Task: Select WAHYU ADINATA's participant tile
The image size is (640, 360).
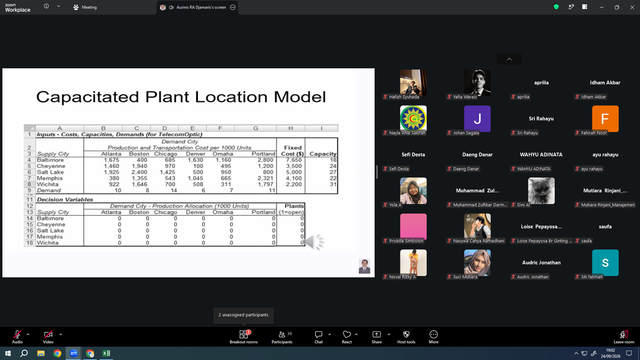Action: point(541,155)
